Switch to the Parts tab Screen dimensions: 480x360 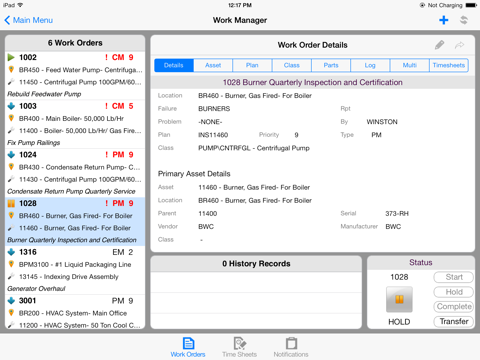click(331, 65)
